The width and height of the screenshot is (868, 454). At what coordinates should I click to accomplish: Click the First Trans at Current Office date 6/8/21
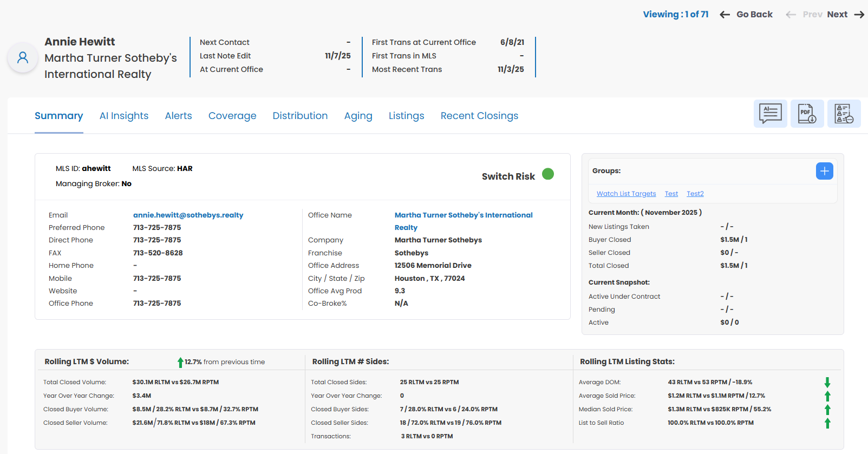(x=512, y=42)
